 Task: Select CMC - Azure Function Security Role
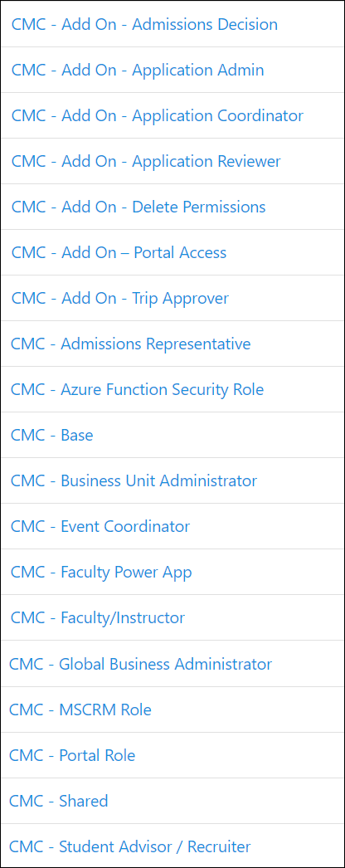click(137, 389)
